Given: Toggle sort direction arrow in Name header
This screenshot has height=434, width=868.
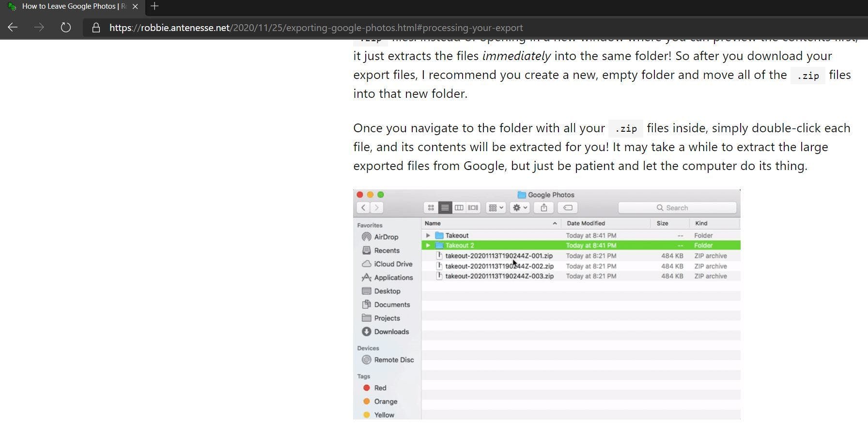Looking at the screenshot, I should [555, 223].
